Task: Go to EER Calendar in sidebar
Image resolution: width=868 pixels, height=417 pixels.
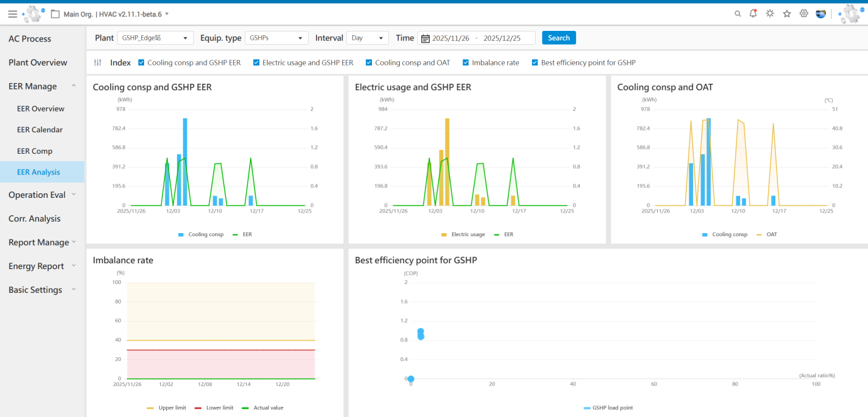Action: point(40,130)
